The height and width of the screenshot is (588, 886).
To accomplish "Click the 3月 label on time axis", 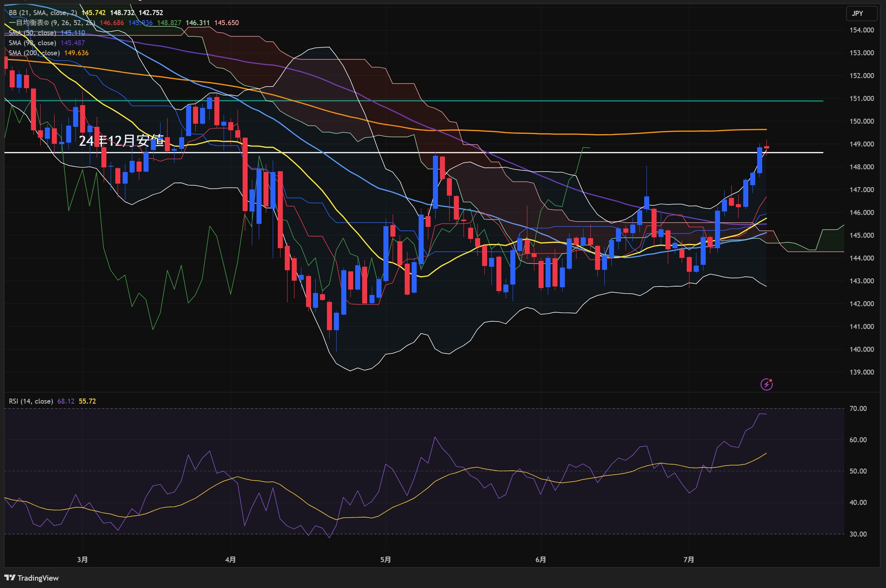I will pyautogui.click(x=82, y=559).
